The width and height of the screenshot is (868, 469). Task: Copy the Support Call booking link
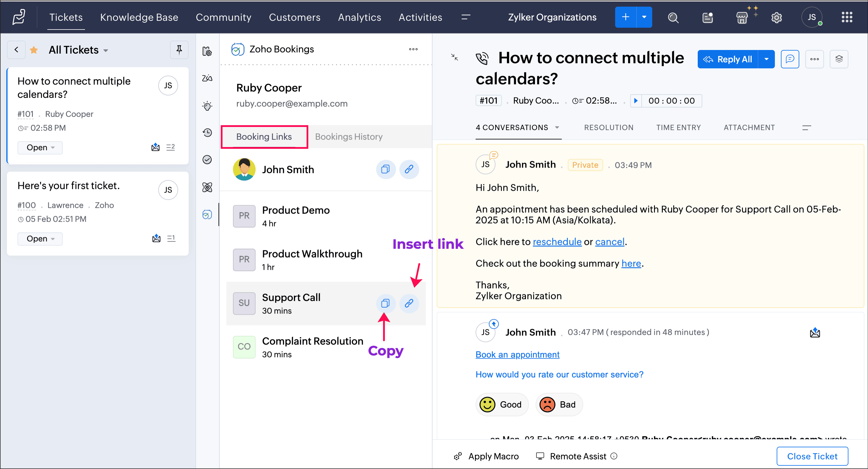click(385, 303)
